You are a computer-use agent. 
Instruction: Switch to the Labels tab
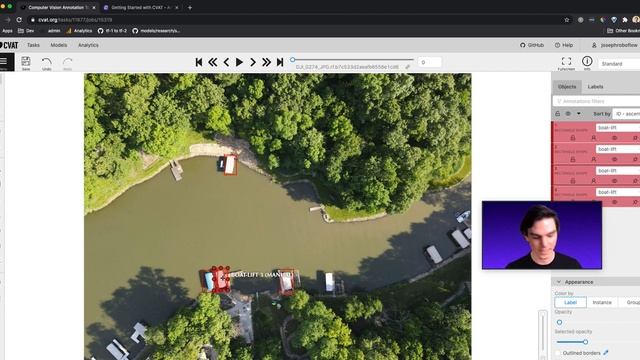tap(596, 87)
